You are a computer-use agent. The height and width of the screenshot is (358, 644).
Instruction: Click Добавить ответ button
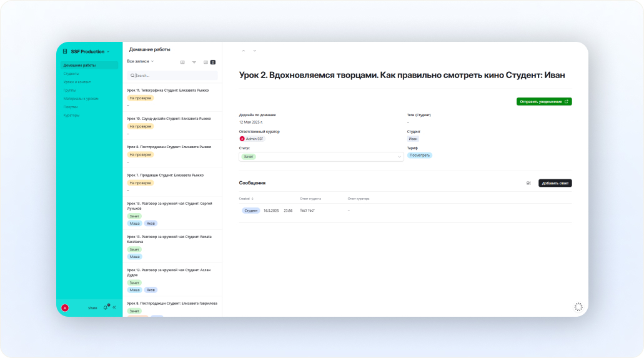click(555, 183)
